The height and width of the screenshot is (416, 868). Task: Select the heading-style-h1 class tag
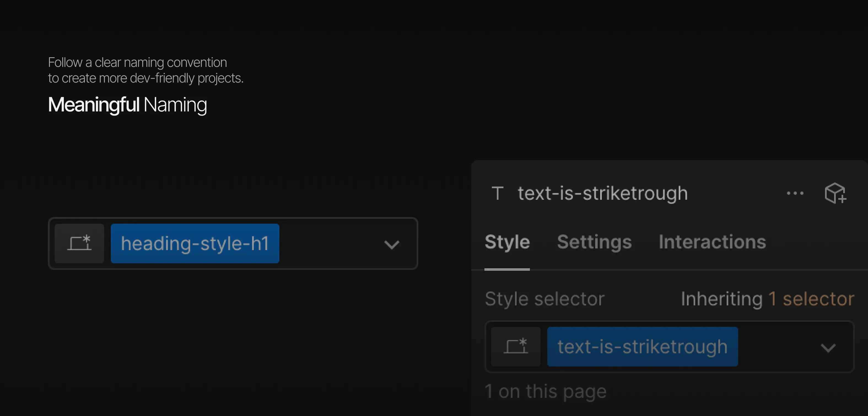[195, 243]
